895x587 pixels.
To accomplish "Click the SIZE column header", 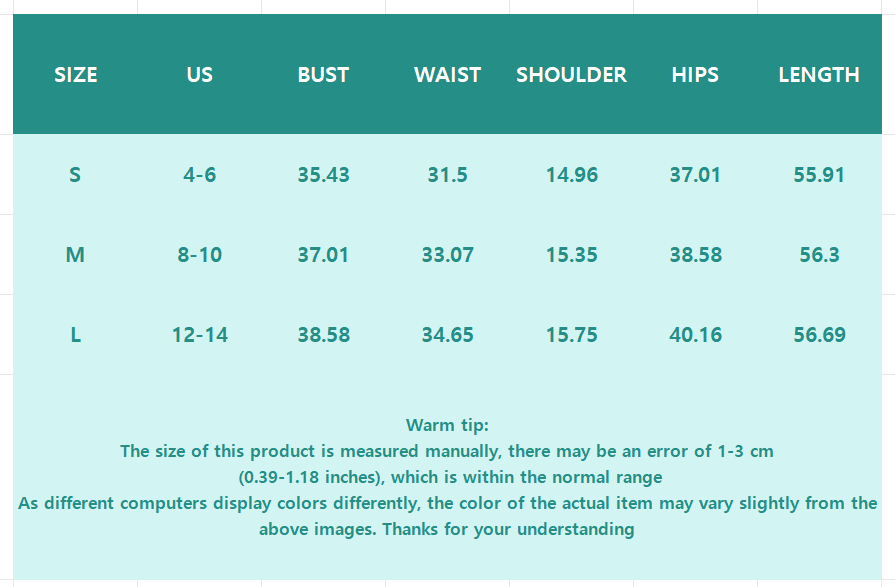I will [x=75, y=75].
